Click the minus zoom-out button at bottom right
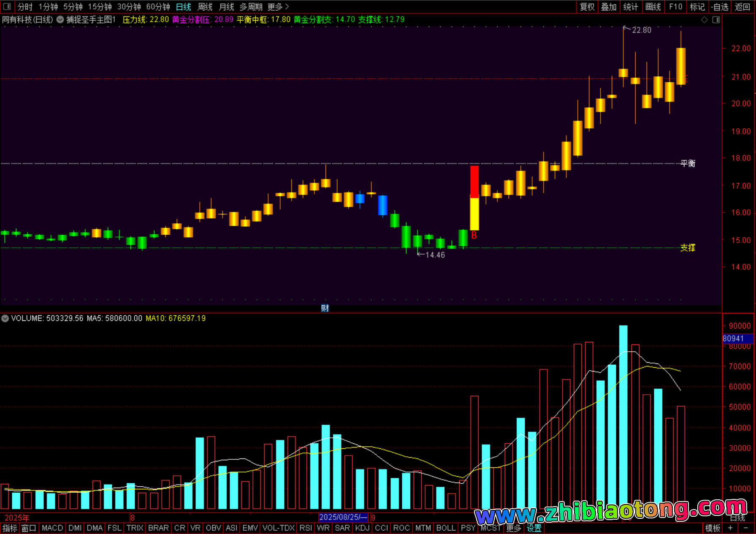The width and height of the screenshot is (756, 534). (746, 528)
